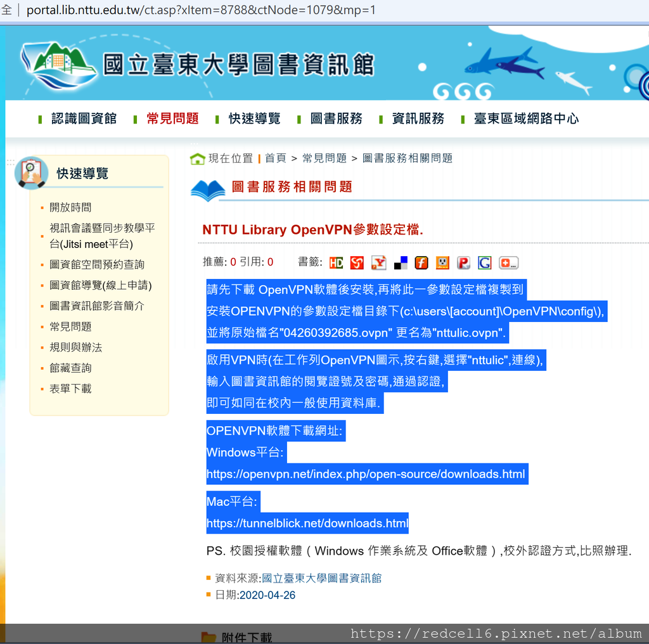Open 圖資館空間預約查詢 in the sidebar
This screenshot has height=644, width=649.
pyautogui.click(x=97, y=264)
